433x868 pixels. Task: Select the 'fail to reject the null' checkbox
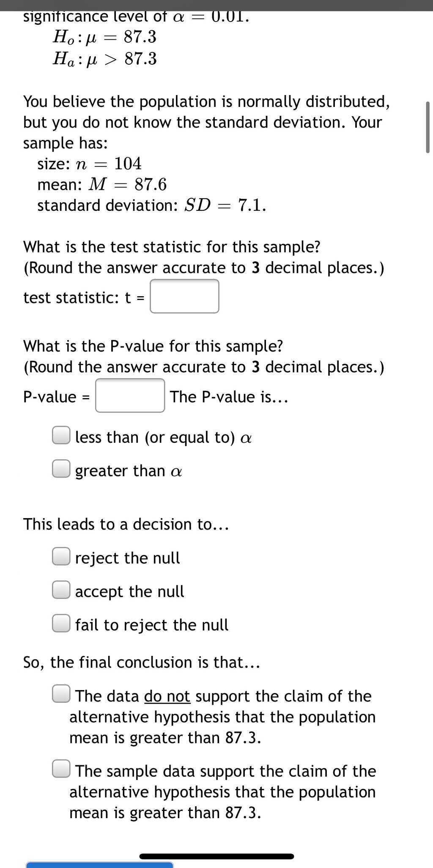point(61,623)
